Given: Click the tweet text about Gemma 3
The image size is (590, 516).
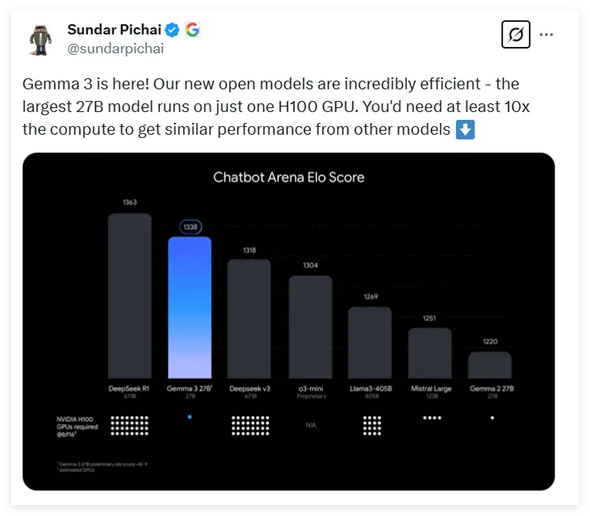Looking at the screenshot, I should (276, 107).
